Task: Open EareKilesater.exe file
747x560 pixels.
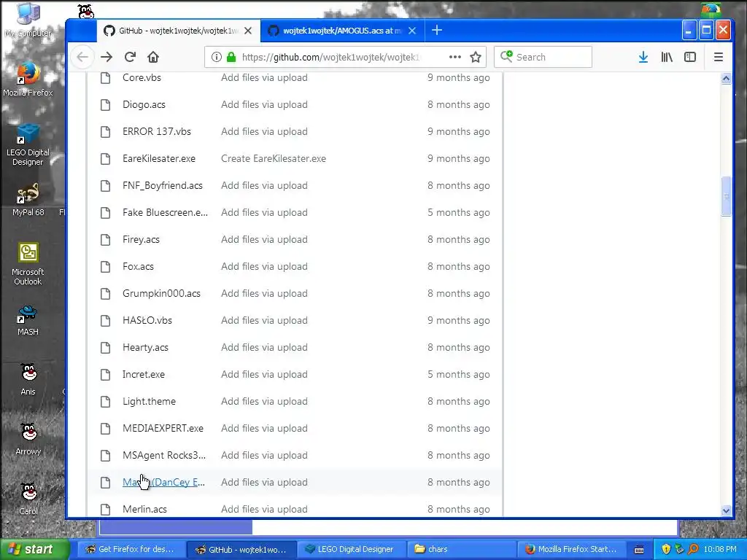Action: pos(158,158)
